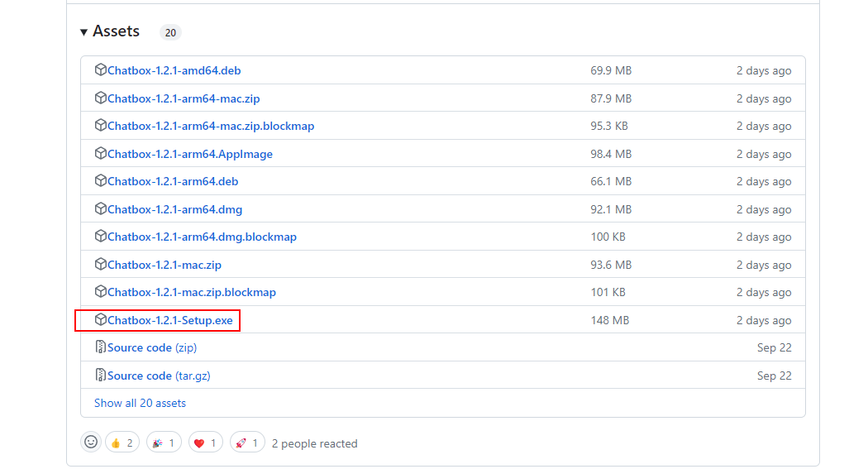The image size is (868, 469).
Task: Click the 98.4 MB size value
Action: click(611, 154)
